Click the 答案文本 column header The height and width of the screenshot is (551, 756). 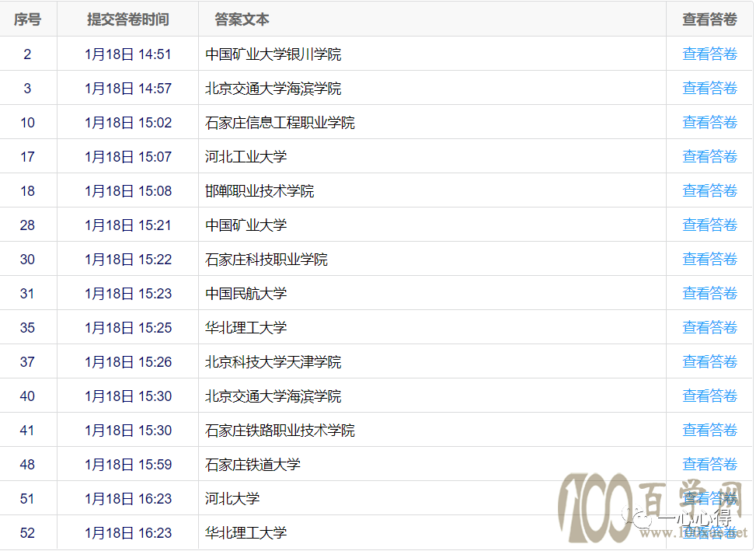242,19
